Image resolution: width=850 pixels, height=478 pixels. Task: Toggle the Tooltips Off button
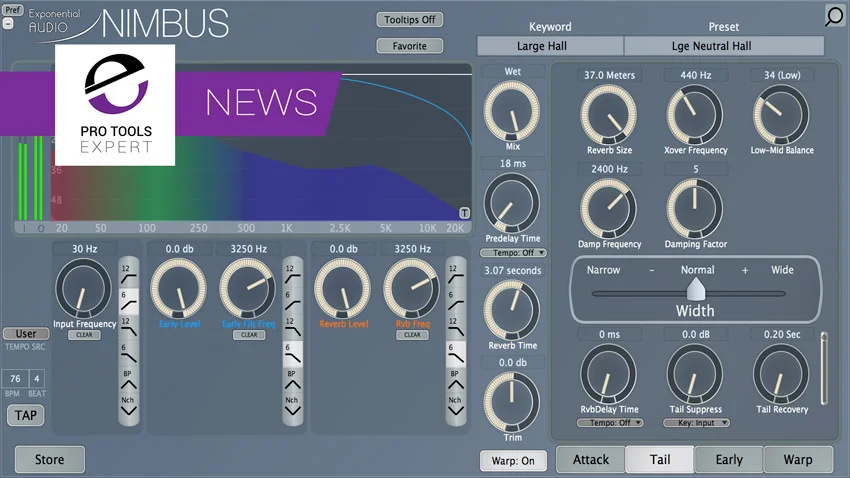410,20
